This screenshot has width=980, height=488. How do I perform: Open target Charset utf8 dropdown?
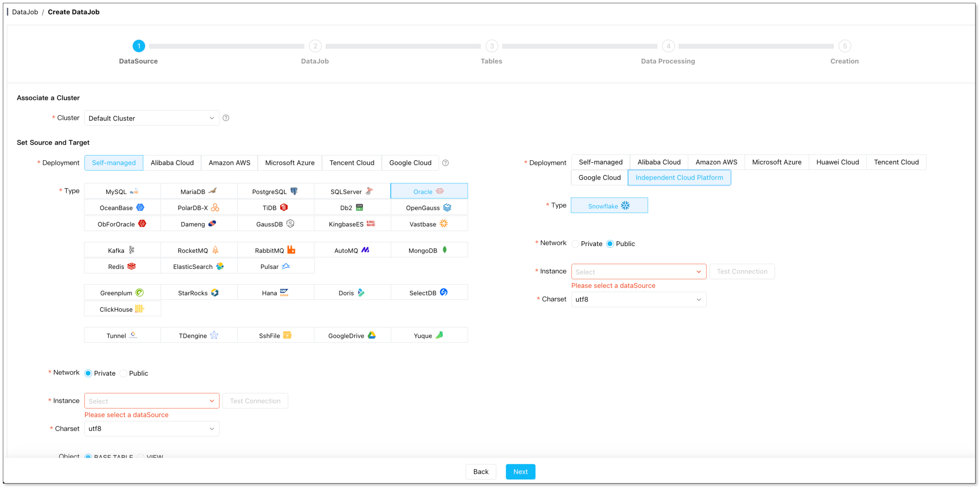[639, 299]
